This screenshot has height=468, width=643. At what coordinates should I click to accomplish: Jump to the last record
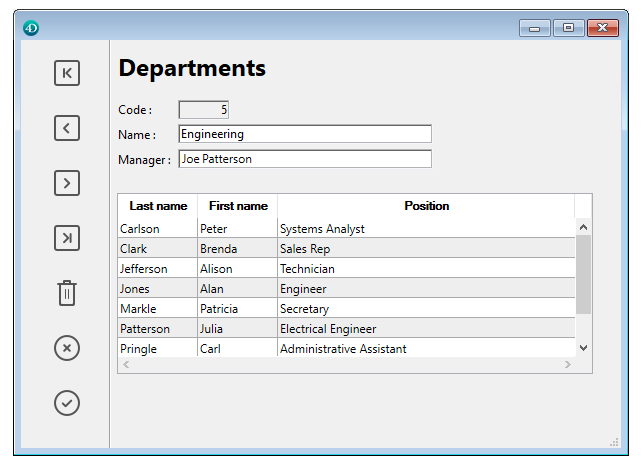[66, 238]
